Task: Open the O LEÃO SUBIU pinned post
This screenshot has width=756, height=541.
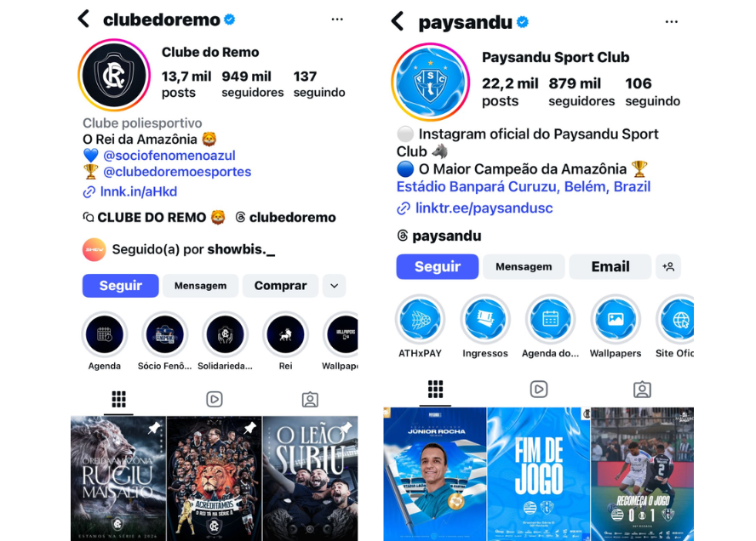Action: coord(311,478)
